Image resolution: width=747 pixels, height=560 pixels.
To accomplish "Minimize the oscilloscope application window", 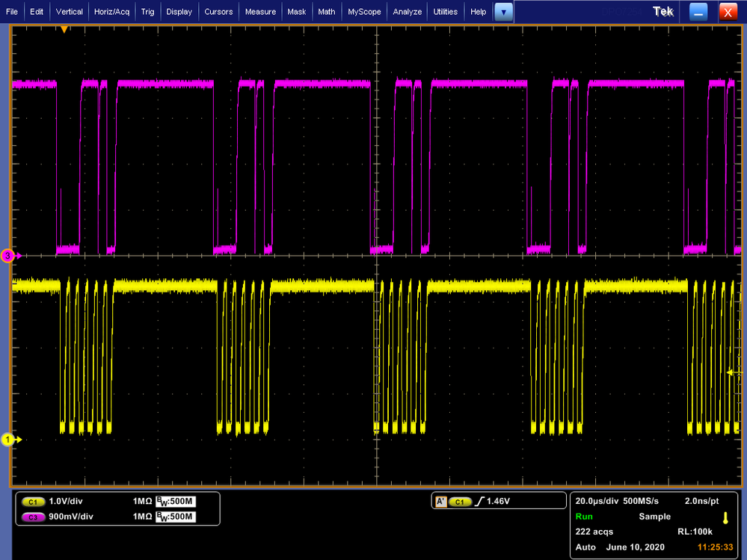I will coord(698,12).
